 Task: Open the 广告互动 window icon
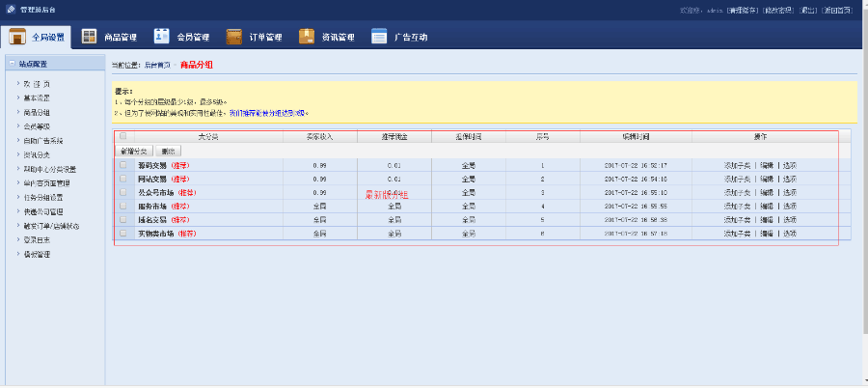pyautogui.click(x=379, y=37)
